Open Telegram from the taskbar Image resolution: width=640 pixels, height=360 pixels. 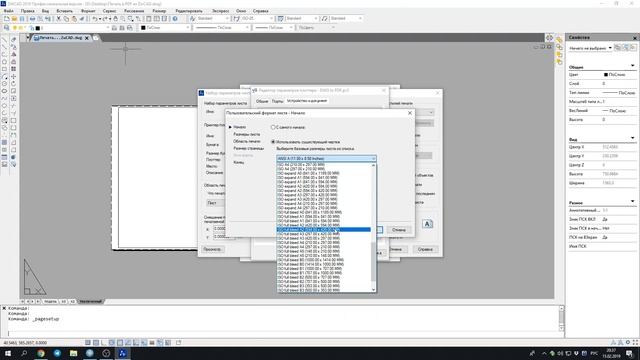[57, 353]
